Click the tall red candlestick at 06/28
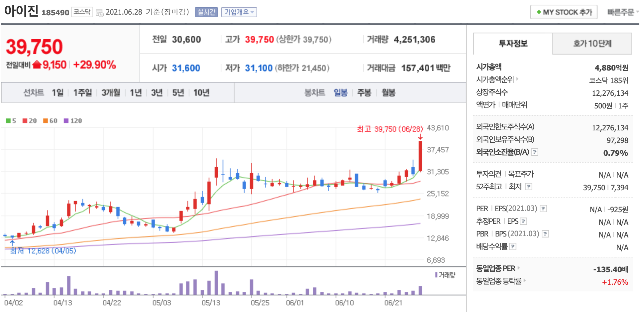644x312 pixels. click(x=420, y=156)
